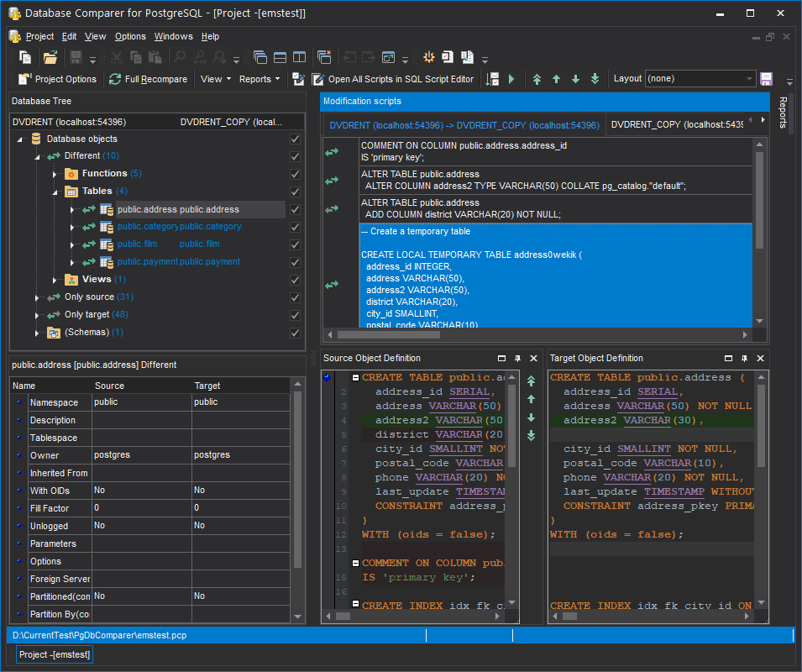This screenshot has height=672, width=802.
Task: Jump to first script with double up arrow
Action: click(537, 79)
